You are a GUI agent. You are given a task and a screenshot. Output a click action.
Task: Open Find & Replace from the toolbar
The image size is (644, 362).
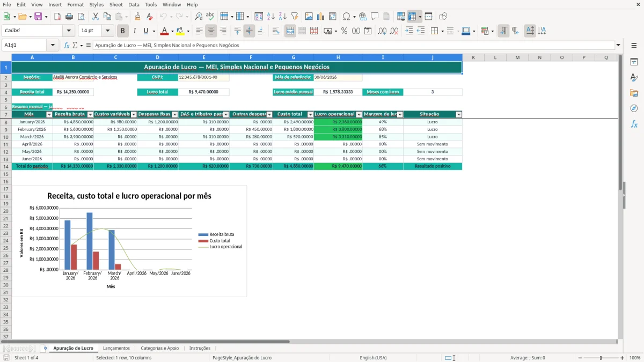pyautogui.click(x=199, y=17)
